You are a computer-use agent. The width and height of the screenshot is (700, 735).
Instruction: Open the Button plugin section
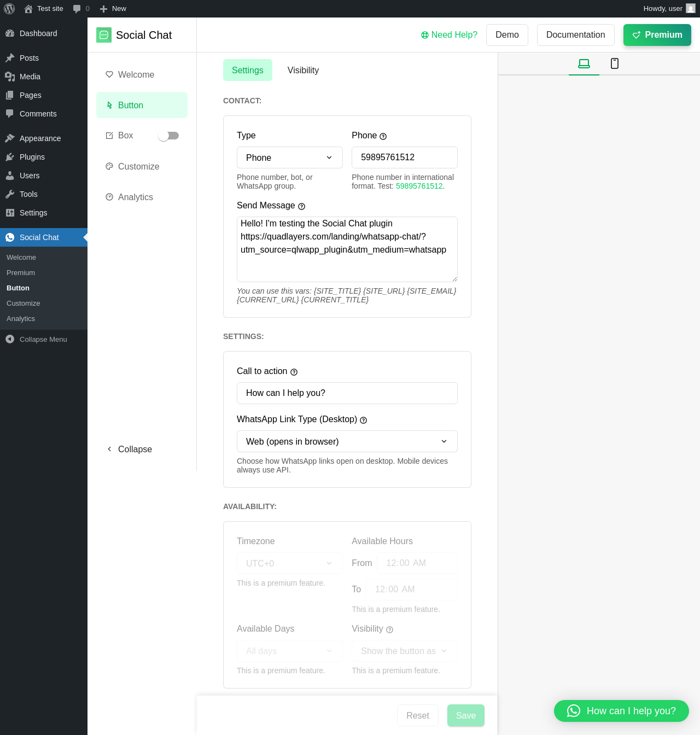[142, 105]
